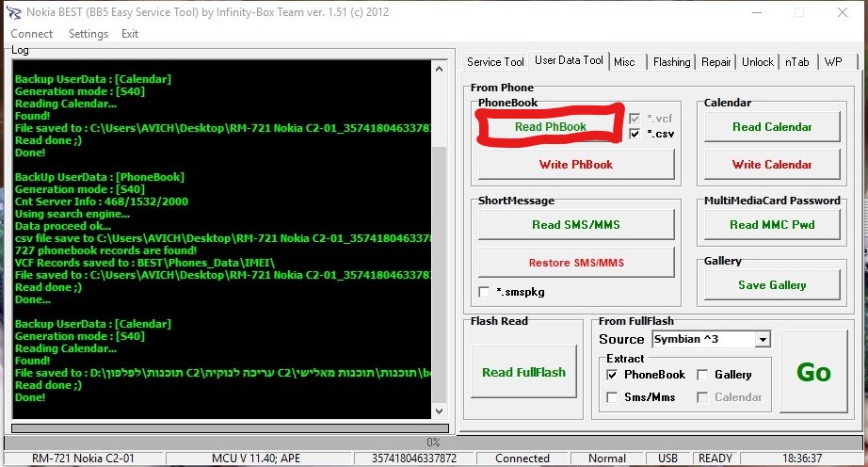Click the empty progress bar under the log
Viewport: 868px width, 467px height.
point(230,428)
